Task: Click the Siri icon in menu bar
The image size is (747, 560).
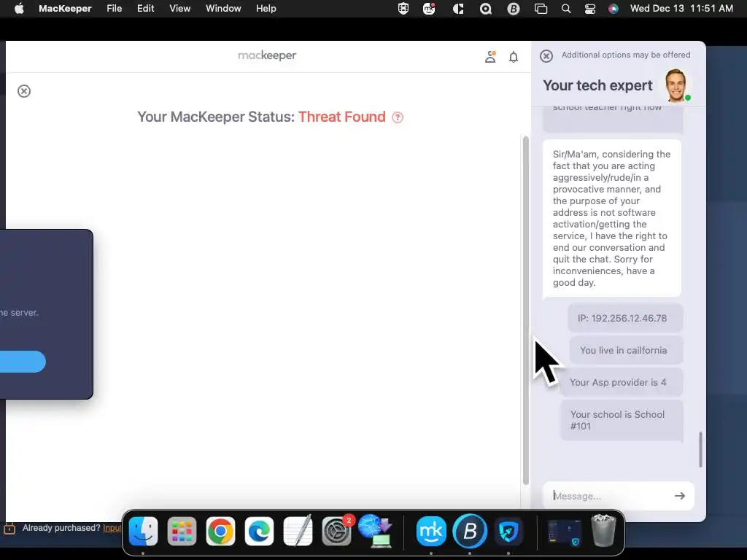Action: 614,9
